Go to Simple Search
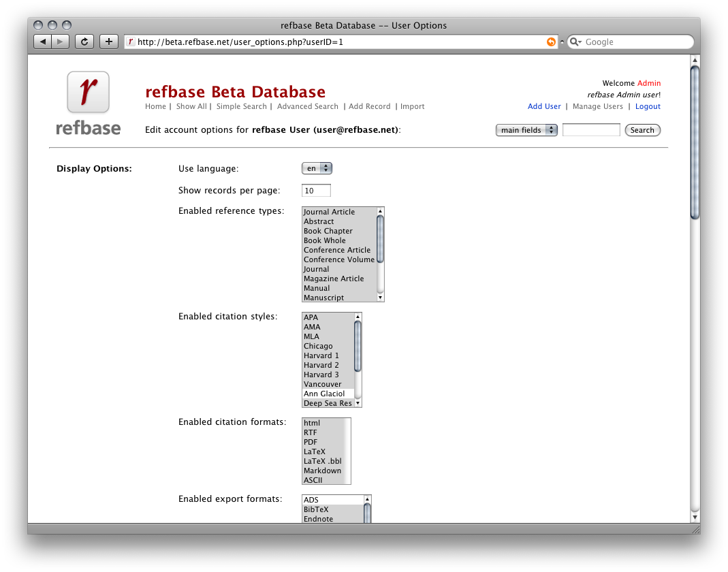The image size is (728, 572). pyautogui.click(x=242, y=106)
